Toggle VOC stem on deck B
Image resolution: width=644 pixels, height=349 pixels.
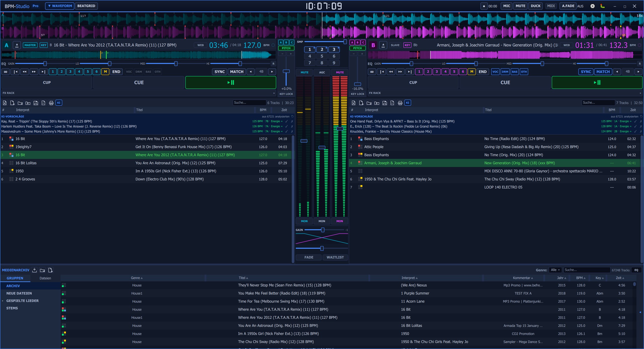coord(495,72)
